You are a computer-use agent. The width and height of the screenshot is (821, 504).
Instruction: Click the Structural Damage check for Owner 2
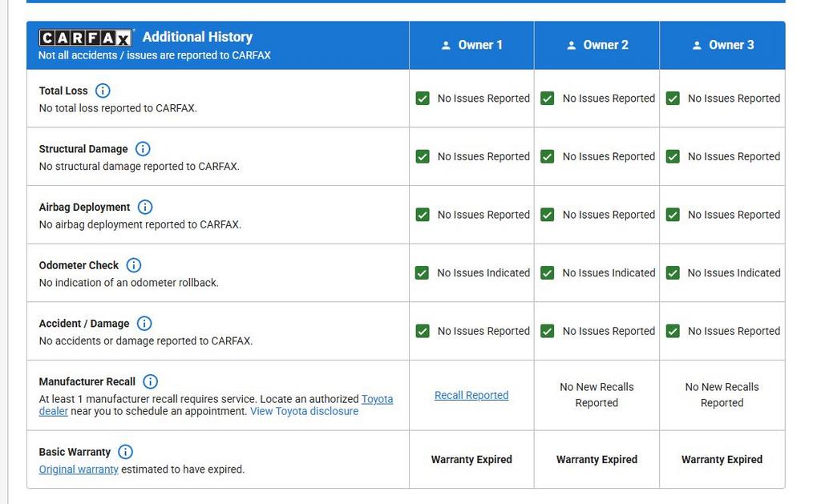coord(547,156)
